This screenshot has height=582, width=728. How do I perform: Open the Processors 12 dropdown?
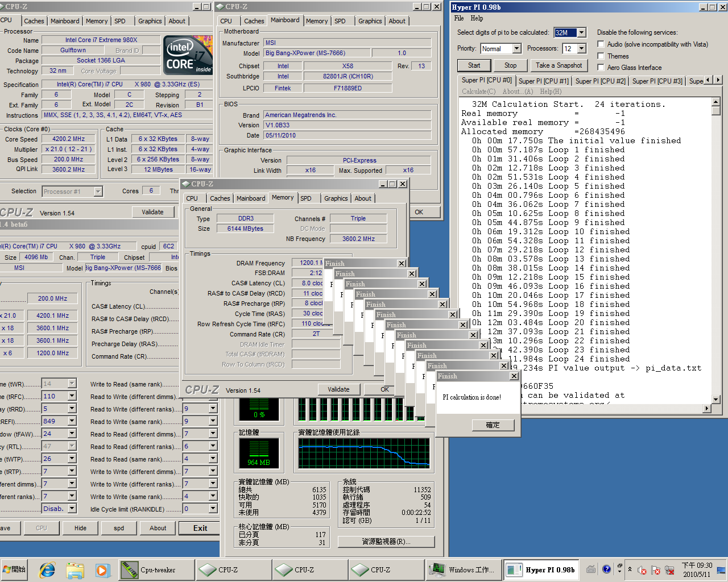click(582, 49)
